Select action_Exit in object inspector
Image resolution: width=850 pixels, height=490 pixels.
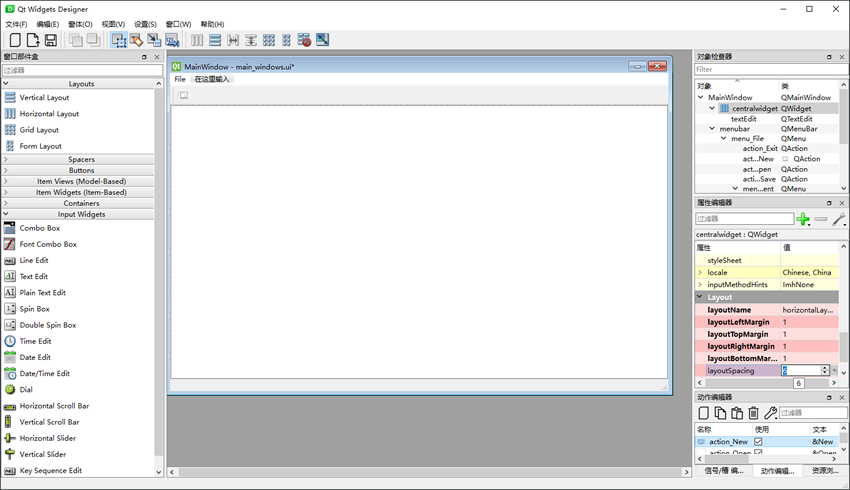pos(759,149)
